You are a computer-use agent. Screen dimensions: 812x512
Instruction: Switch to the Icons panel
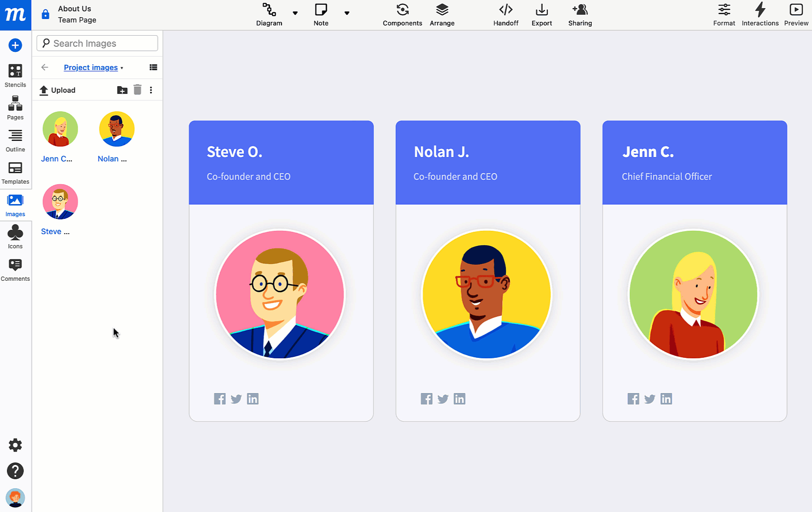tap(15, 235)
